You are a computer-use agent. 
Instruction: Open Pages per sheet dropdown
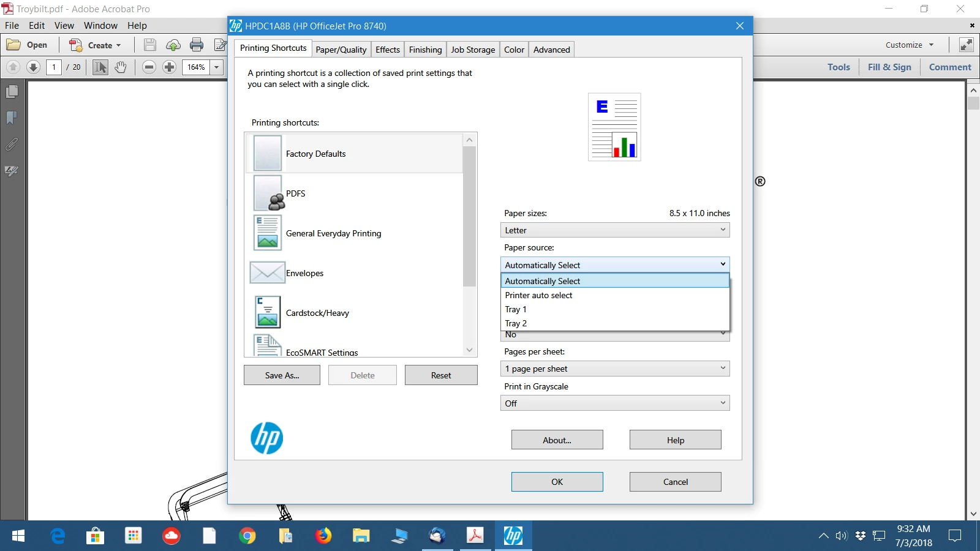point(615,369)
